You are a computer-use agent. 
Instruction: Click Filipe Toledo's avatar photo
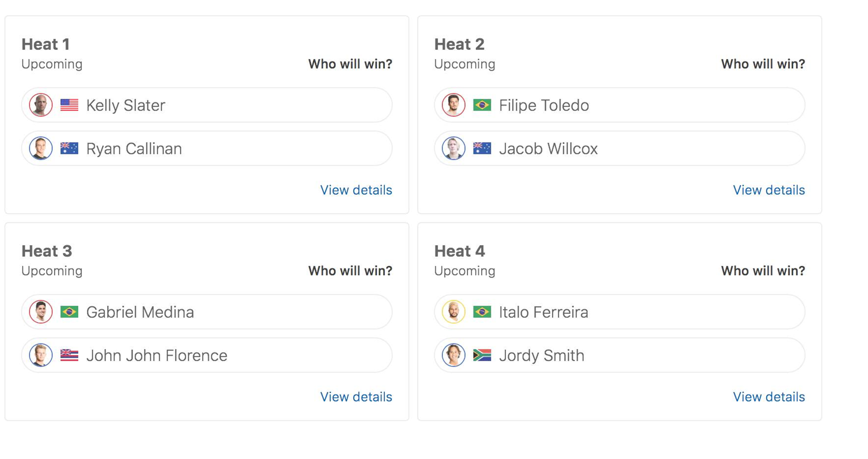tap(454, 105)
